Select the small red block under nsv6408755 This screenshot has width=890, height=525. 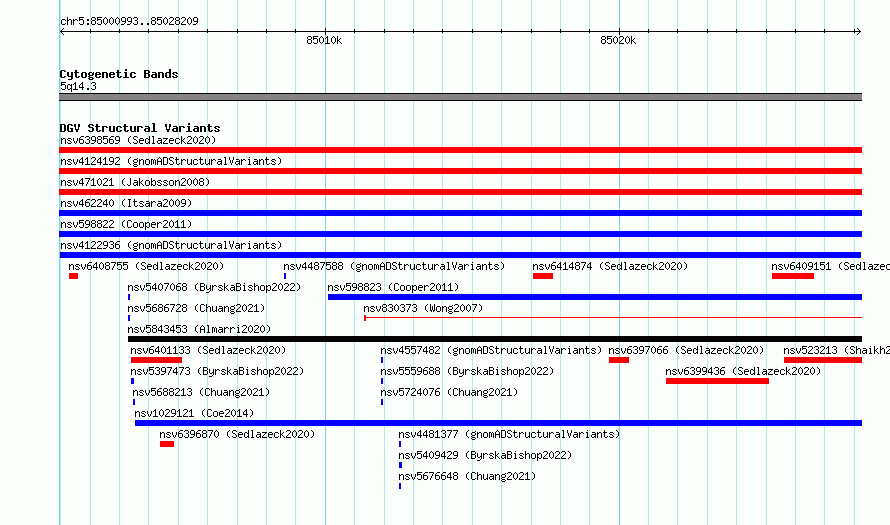click(x=73, y=276)
